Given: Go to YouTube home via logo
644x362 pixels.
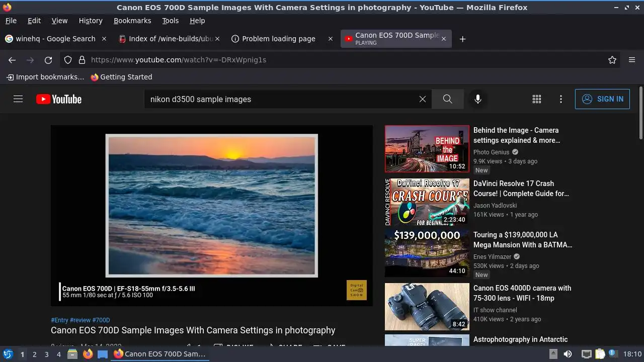Looking at the screenshot, I should 59,99.
